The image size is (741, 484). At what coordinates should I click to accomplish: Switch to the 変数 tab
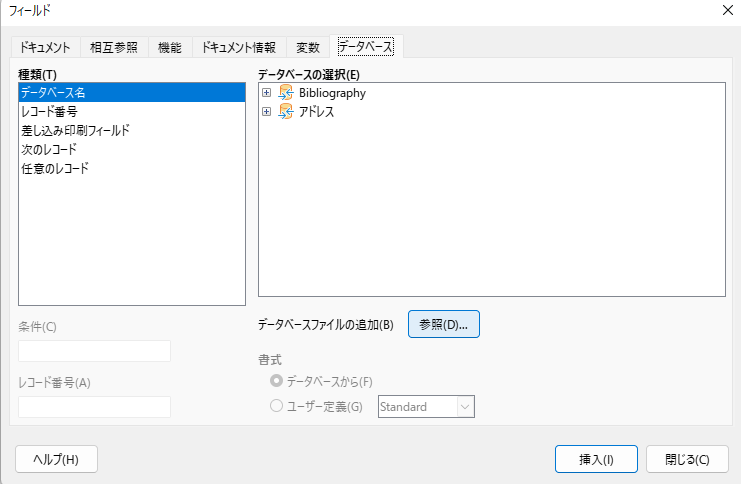(x=308, y=47)
